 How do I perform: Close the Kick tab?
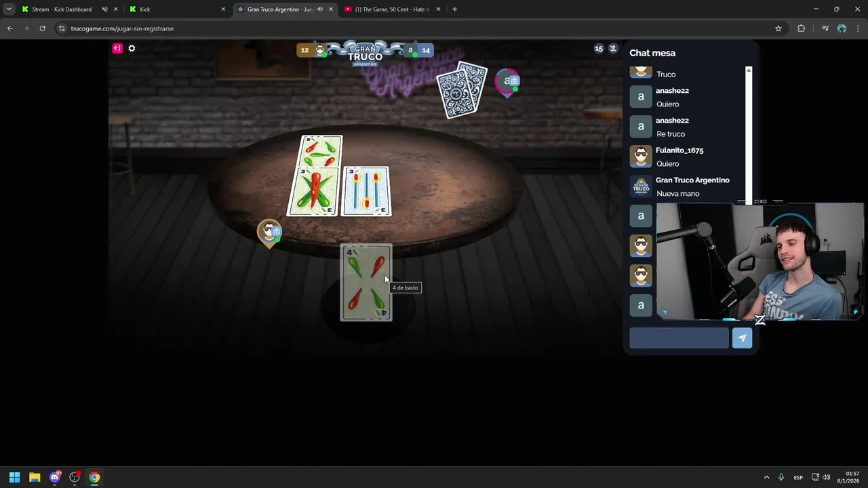click(223, 9)
